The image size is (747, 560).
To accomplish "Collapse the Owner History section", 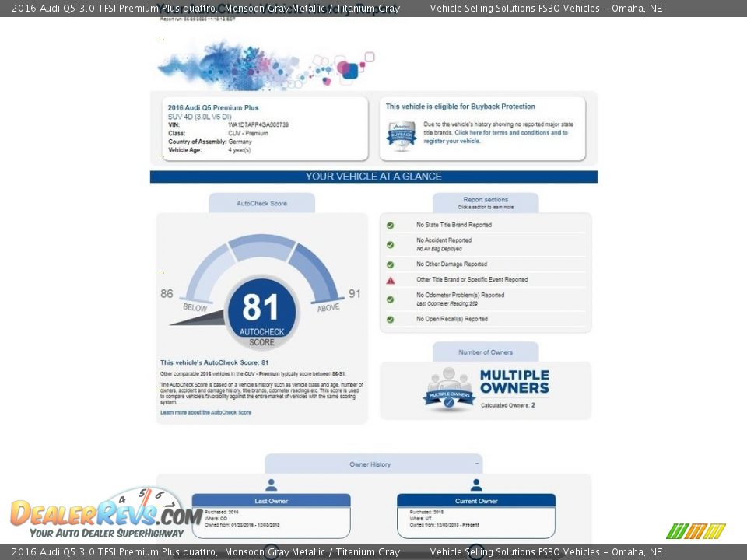I will pyautogui.click(x=475, y=464).
